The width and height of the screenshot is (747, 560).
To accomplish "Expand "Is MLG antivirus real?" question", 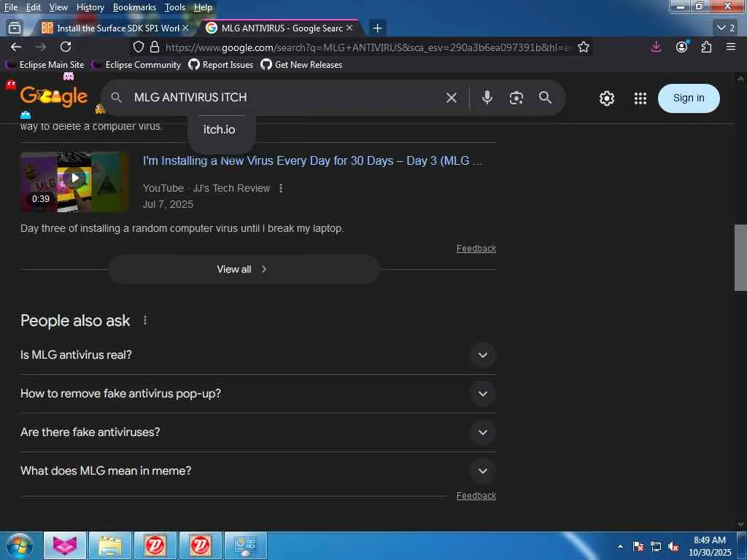I will (x=258, y=355).
